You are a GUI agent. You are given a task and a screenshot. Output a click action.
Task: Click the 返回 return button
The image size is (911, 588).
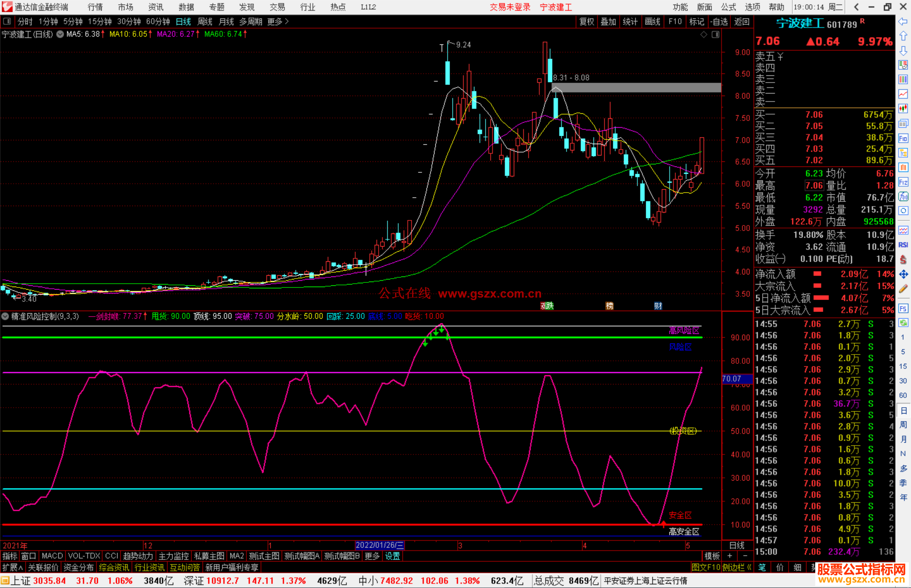coord(742,21)
